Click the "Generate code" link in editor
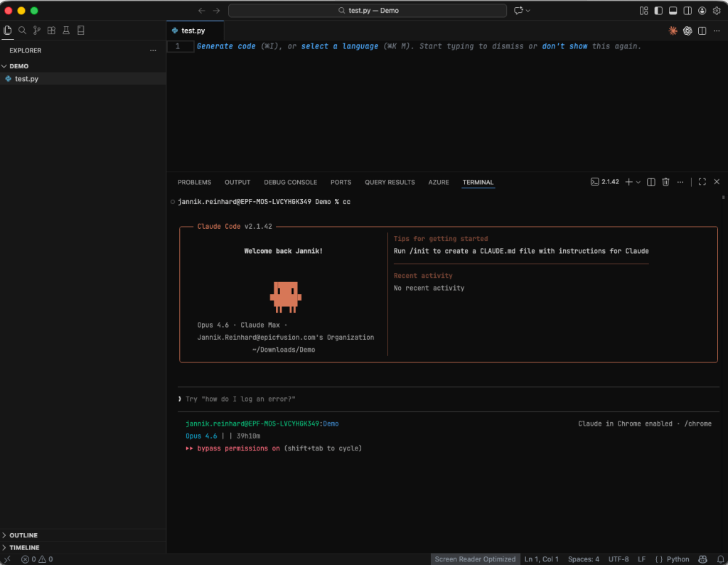Viewport: 728px width, 565px height. [226, 46]
